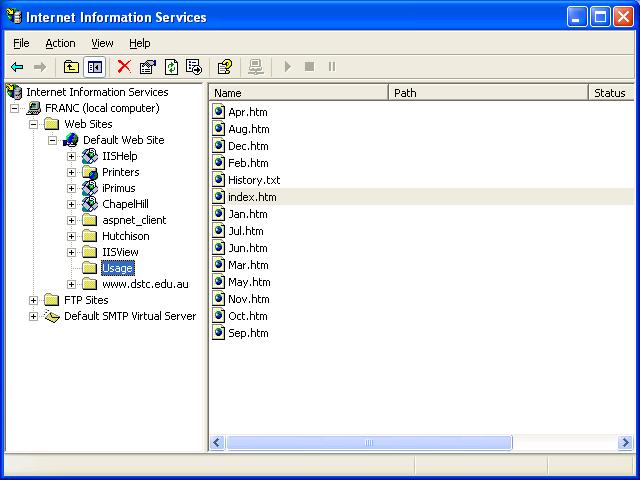Toggle the Show/Hide Console Tree icon

95,67
